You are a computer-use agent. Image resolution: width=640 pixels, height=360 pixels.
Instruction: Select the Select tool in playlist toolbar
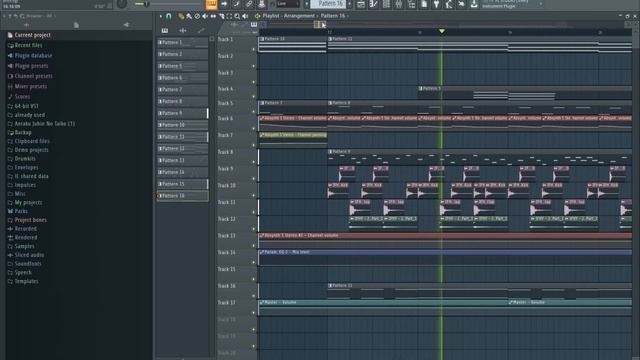229,16
